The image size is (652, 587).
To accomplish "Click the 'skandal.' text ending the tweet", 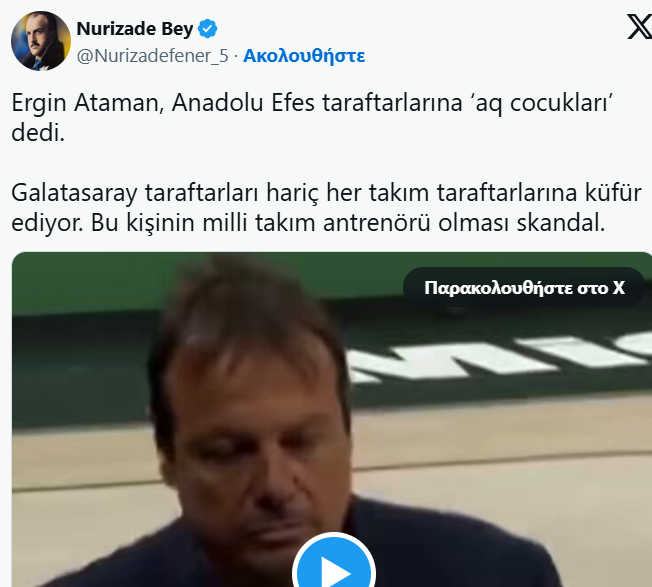I will pos(561,223).
